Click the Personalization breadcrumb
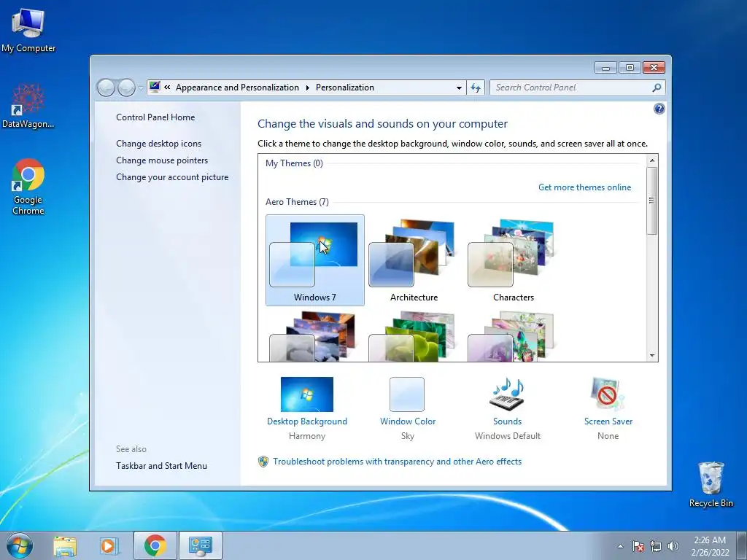The image size is (747, 560). pos(345,87)
